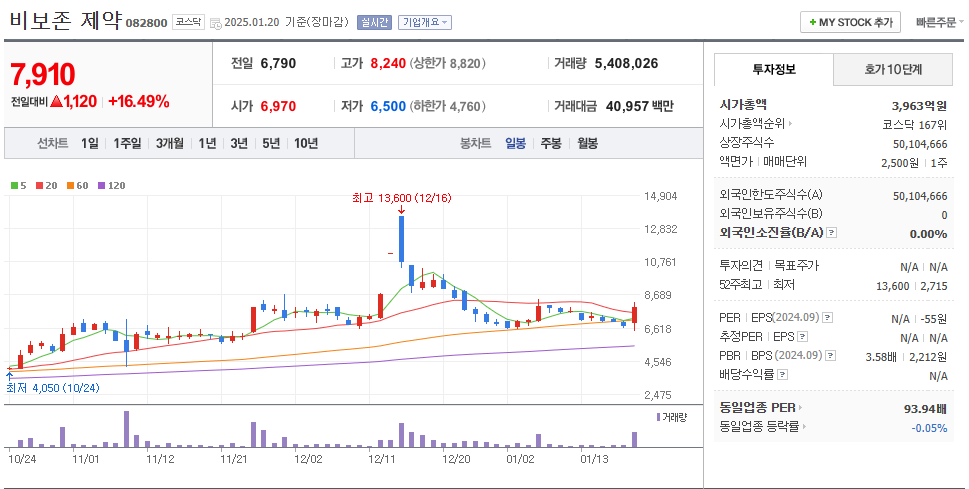Click the 하한가 4,760 text
The height and width of the screenshot is (489, 969).
(x=447, y=106)
